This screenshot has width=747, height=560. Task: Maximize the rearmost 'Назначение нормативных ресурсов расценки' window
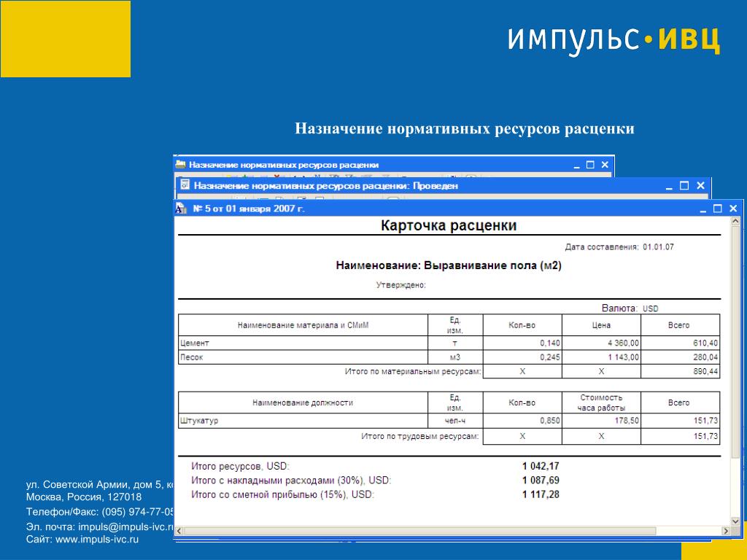(x=590, y=165)
